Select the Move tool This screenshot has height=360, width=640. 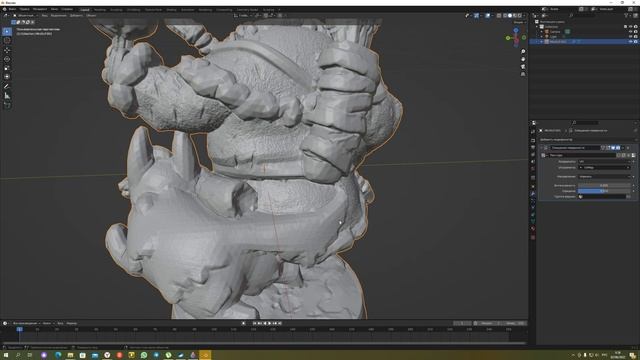[x=7, y=50]
